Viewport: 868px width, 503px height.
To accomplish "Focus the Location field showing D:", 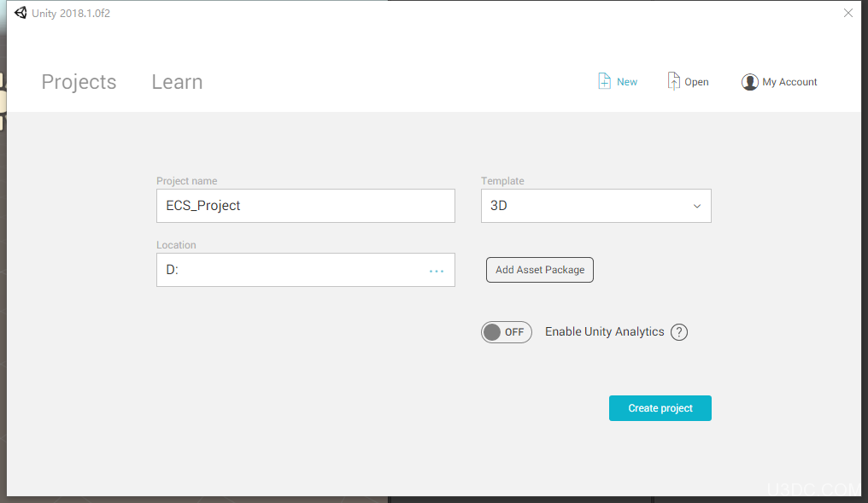I will 306,270.
